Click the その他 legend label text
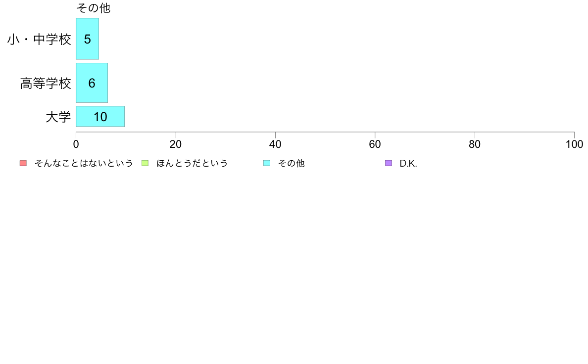Image resolution: width=588 pixels, height=364 pixels. pyautogui.click(x=292, y=163)
